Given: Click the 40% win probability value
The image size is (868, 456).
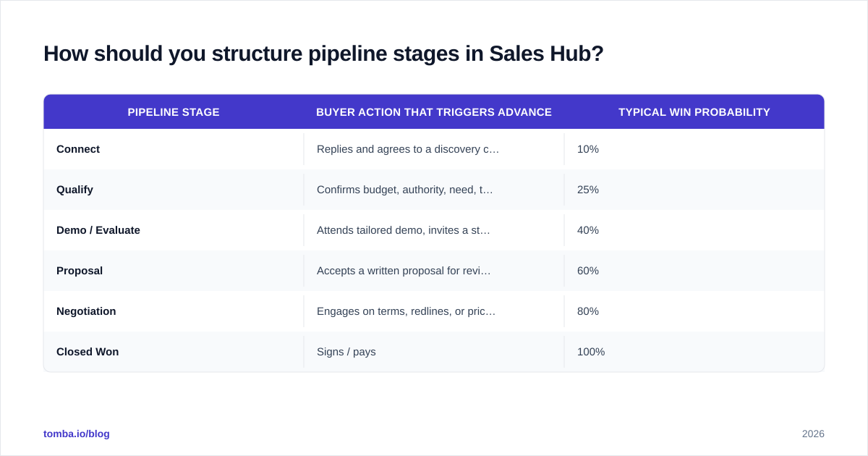Looking at the screenshot, I should (x=588, y=230).
